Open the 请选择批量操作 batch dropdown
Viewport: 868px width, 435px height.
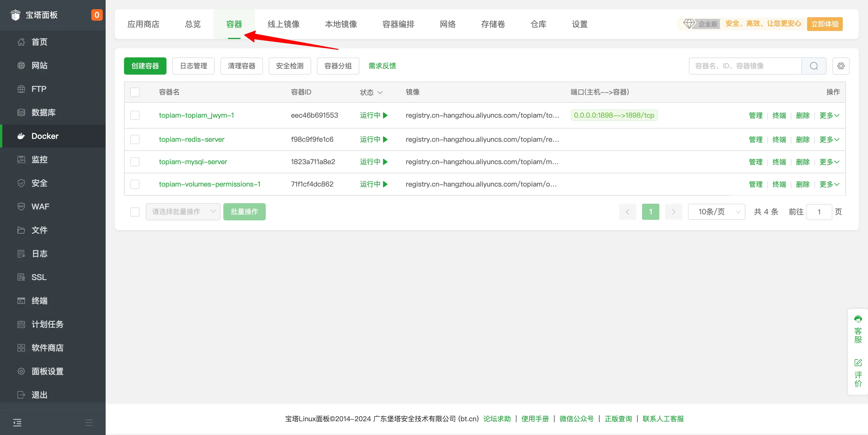[183, 211]
